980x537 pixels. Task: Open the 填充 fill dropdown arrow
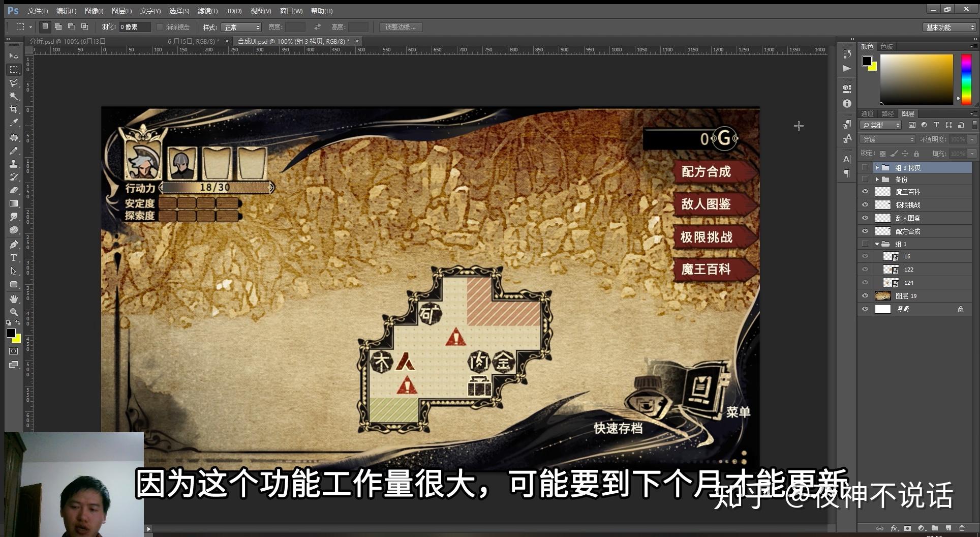point(972,154)
